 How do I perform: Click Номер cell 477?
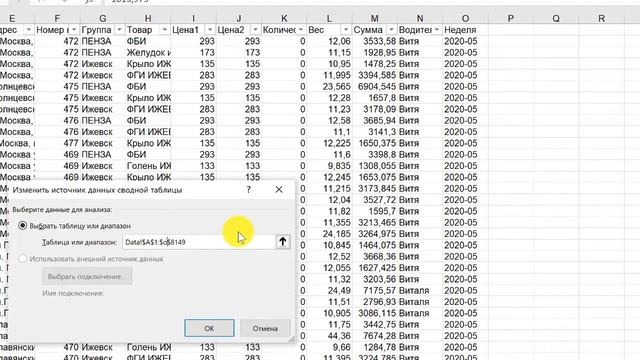(x=58, y=143)
